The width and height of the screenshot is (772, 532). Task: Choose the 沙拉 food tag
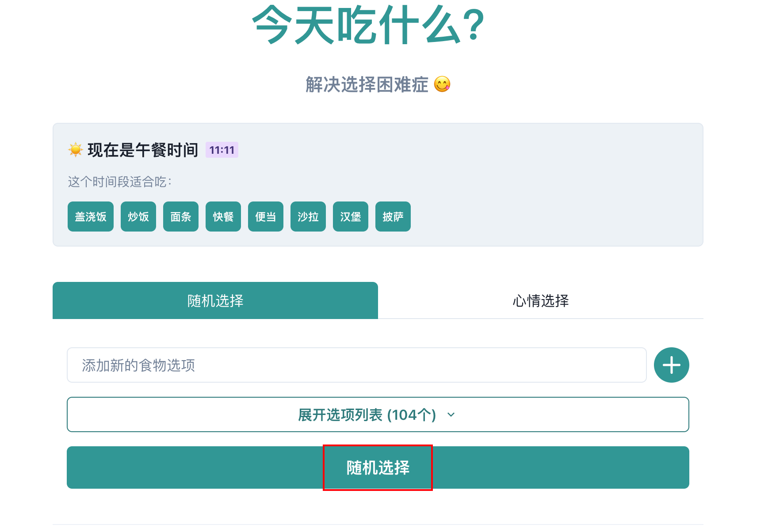pos(308,217)
